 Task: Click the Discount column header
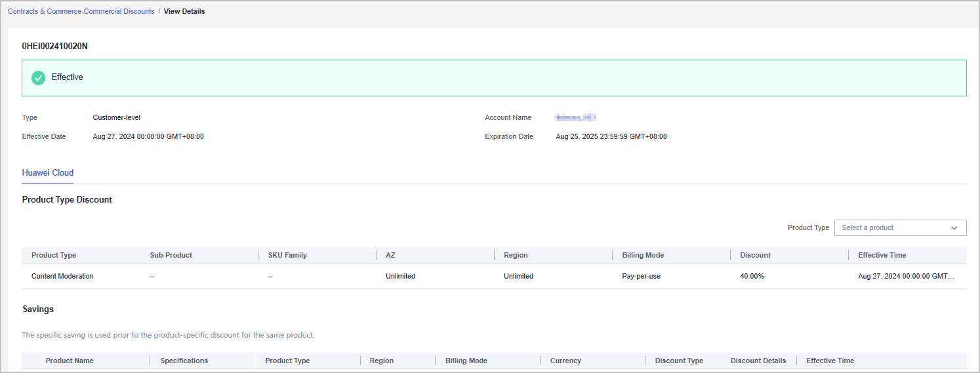coord(755,255)
